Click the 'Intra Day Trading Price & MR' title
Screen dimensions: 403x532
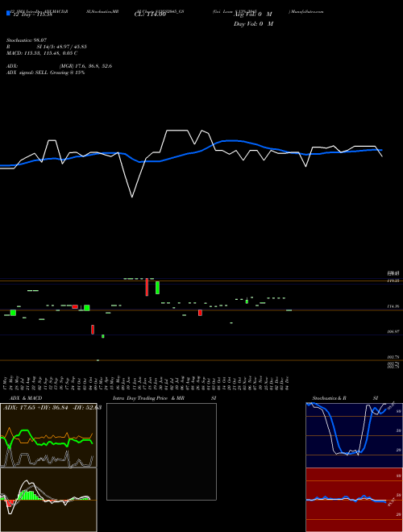[148, 398]
